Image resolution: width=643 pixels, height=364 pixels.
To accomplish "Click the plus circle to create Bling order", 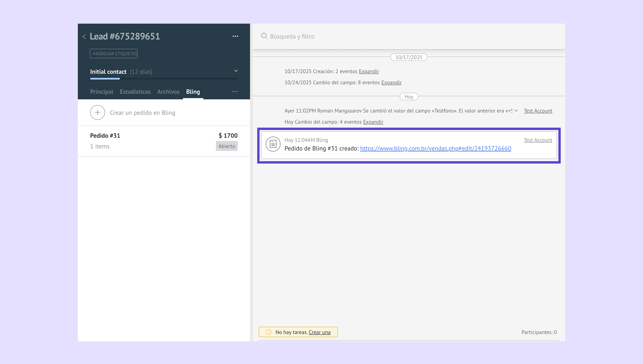I will [x=97, y=113].
